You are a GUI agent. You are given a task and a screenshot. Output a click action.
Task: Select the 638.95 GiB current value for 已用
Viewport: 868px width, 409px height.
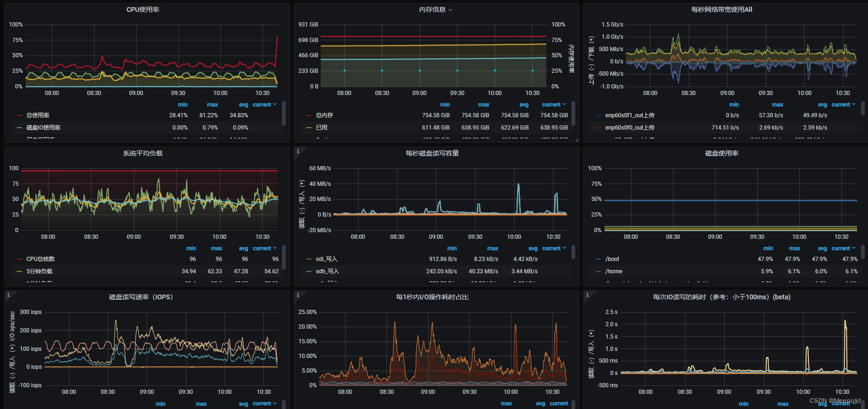click(554, 128)
